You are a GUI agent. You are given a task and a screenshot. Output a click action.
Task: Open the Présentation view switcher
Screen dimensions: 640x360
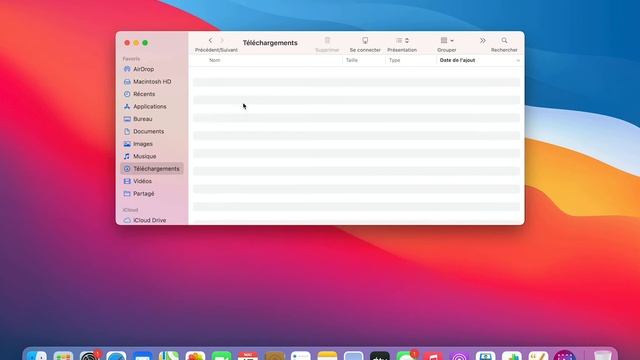pyautogui.click(x=402, y=40)
